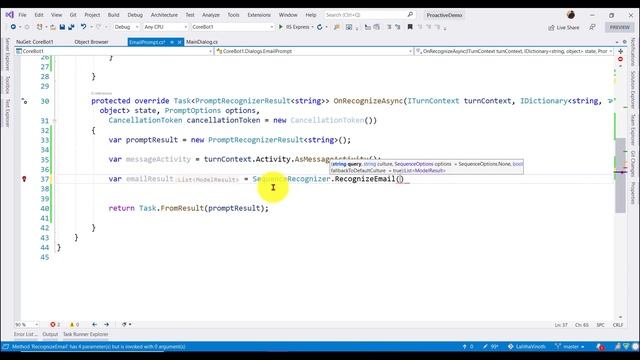Open the Any CPU platform dropdown

pyautogui.click(x=165, y=27)
